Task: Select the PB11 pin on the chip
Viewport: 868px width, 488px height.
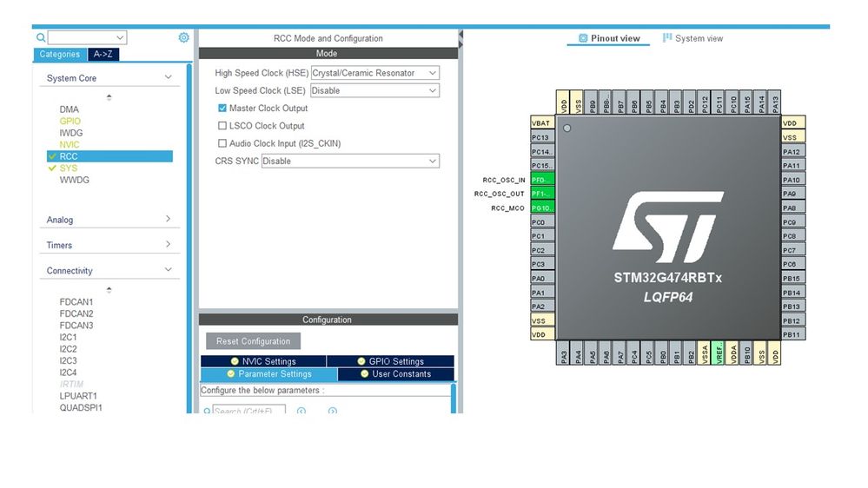Action: [793, 334]
